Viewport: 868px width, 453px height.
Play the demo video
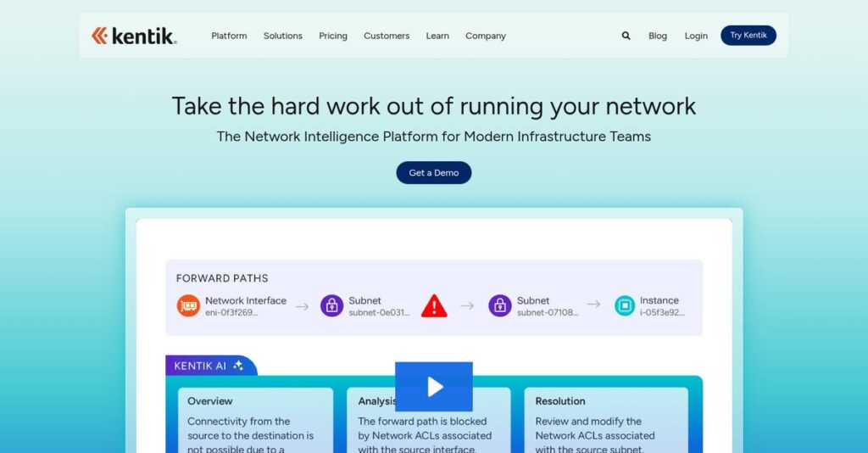(434, 387)
